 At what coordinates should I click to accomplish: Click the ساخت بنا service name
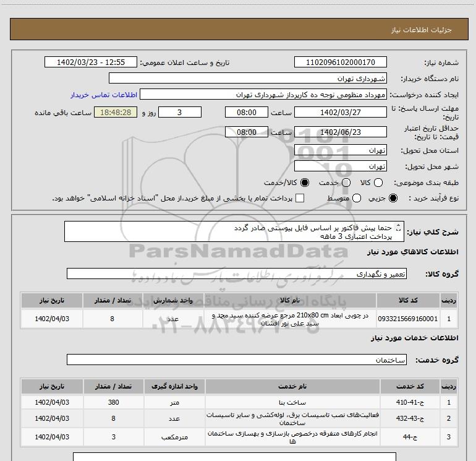(x=292, y=402)
